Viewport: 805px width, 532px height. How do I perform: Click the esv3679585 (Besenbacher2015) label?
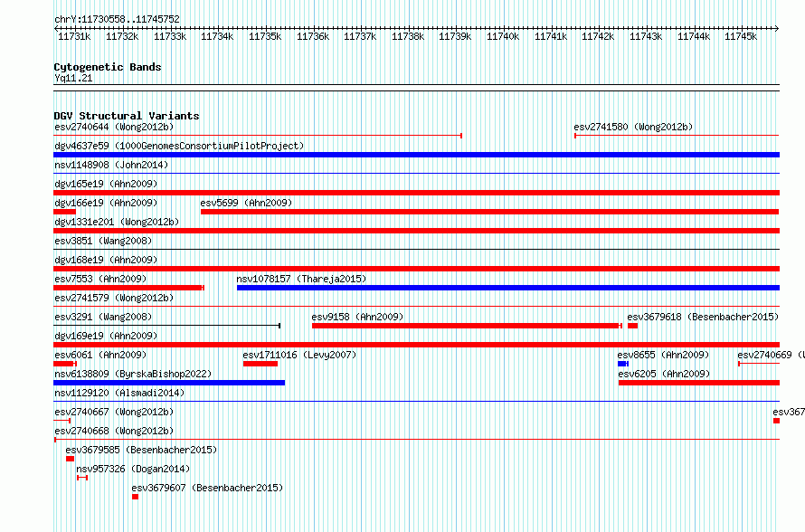tap(141, 450)
